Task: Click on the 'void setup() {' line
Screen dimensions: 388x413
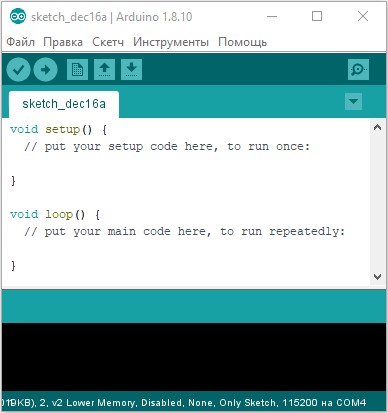Action: pos(59,129)
